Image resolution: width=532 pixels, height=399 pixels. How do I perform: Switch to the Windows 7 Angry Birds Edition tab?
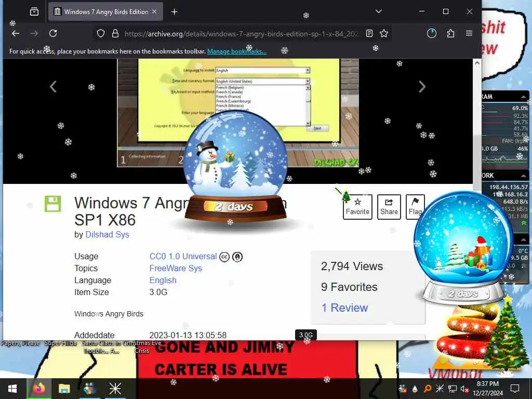point(105,12)
